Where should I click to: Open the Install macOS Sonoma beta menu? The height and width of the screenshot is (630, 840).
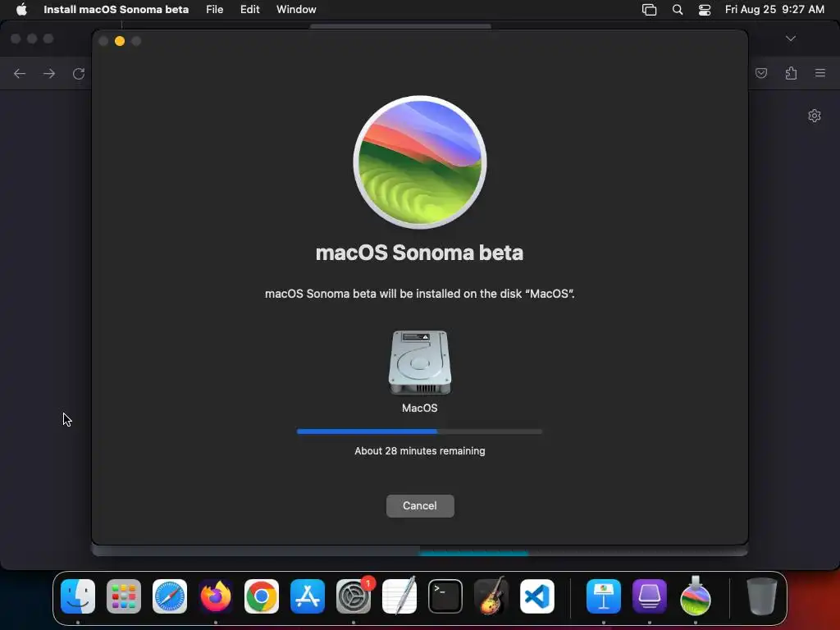[116, 9]
